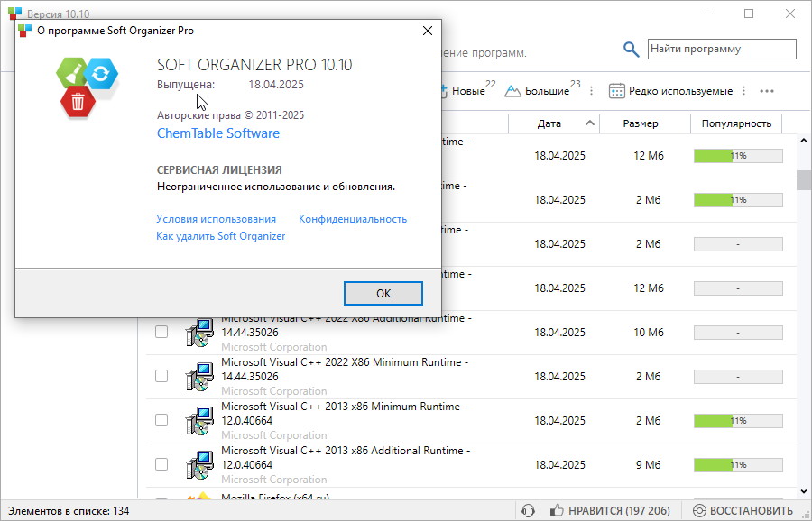Image resolution: width=812 pixels, height=521 pixels.
Task: Click the СЕРВИСНАЯ ЛИЦЕНЗИЯ label
Action: point(219,169)
